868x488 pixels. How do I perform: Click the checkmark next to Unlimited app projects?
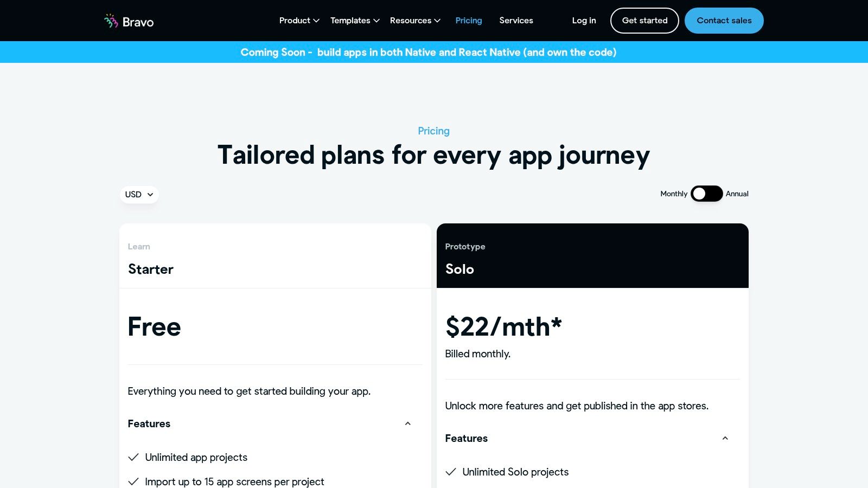point(133,457)
